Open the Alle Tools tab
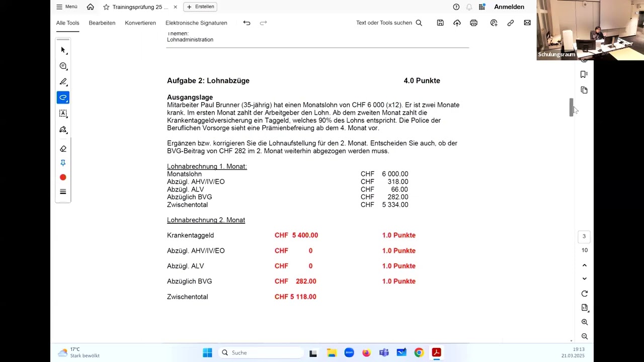The width and height of the screenshot is (644, 362). 67,23
